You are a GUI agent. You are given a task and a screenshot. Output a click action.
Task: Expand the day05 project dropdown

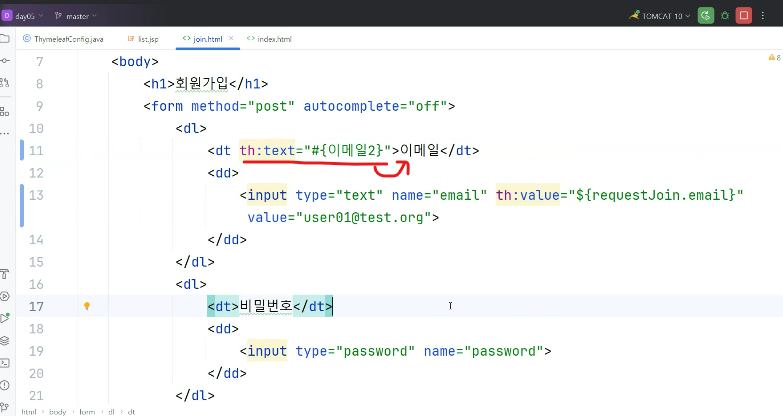pyautogui.click(x=29, y=16)
